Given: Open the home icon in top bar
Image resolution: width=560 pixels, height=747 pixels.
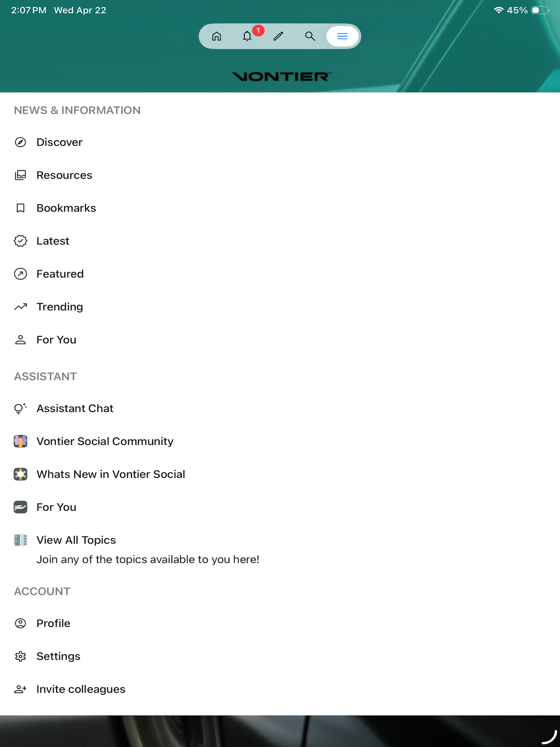Looking at the screenshot, I should (217, 36).
